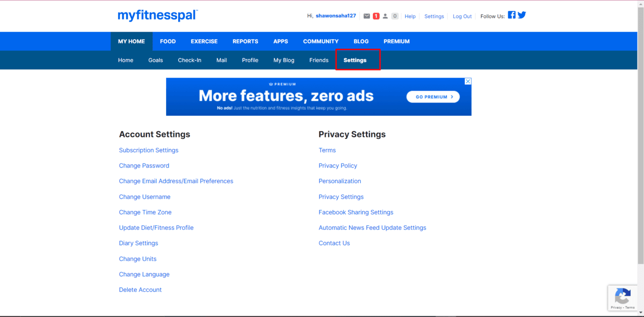Open the Change Password link
Screen dimensions: 644x317
click(144, 166)
